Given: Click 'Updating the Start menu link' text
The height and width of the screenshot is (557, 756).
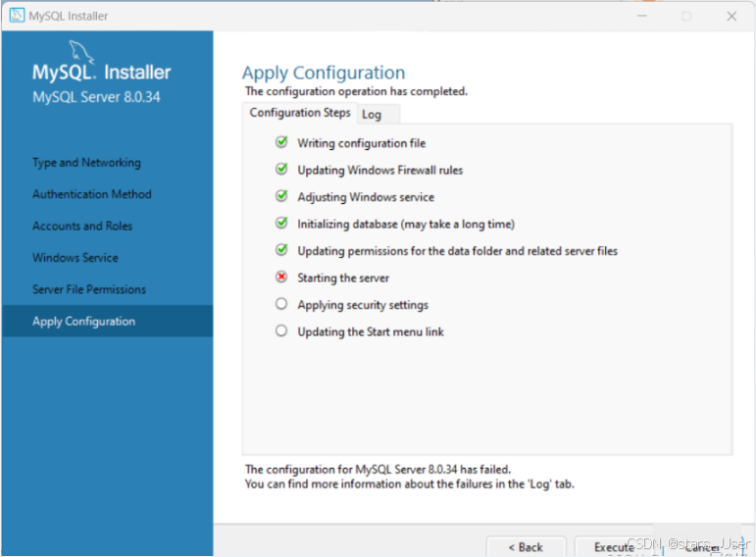Looking at the screenshot, I should coord(371,331).
